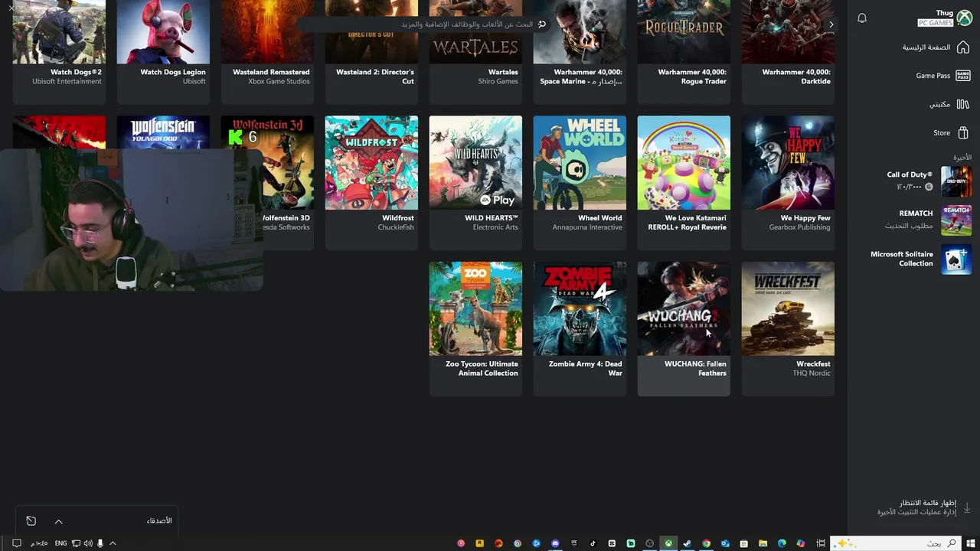
Task: Open the Thug profile avatar
Action: click(x=964, y=18)
